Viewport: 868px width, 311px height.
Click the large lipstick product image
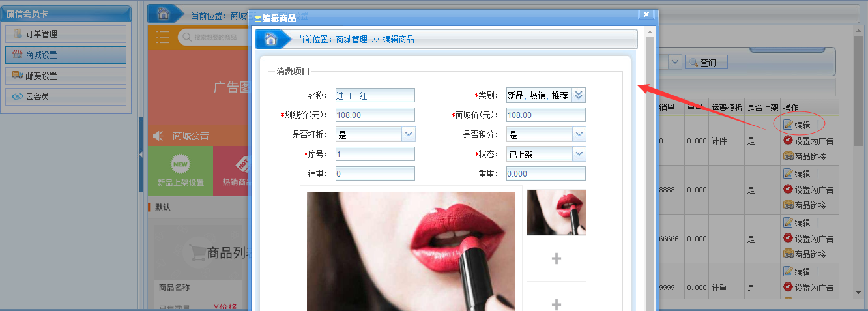click(411, 251)
